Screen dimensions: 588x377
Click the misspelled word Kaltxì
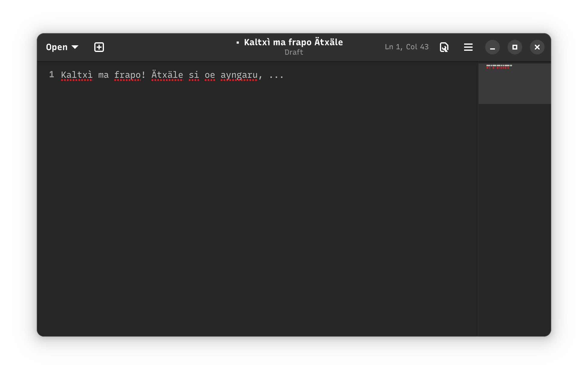76,75
